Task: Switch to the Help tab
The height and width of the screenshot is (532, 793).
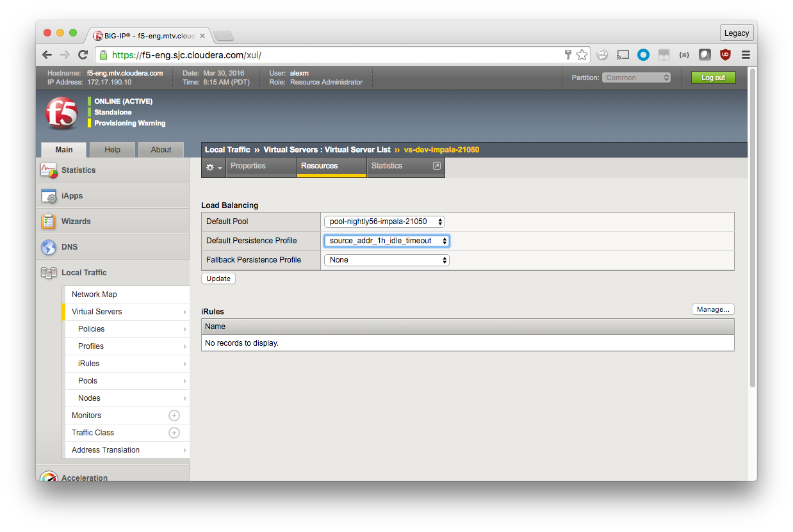Action: pyautogui.click(x=112, y=150)
